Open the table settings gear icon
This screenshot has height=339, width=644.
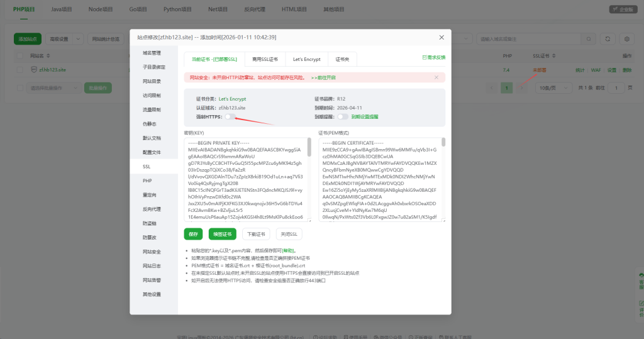626,39
